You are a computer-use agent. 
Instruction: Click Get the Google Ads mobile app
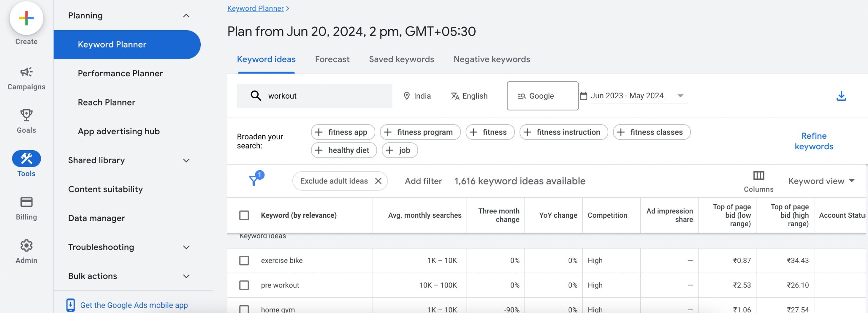134,305
